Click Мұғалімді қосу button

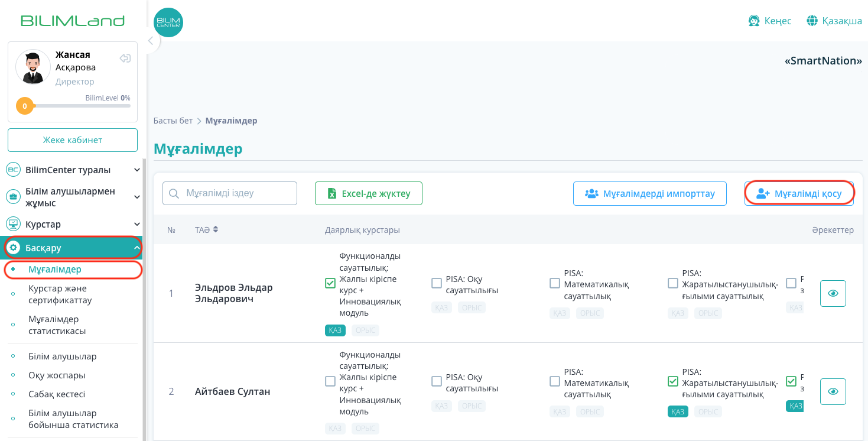[799, 193]
